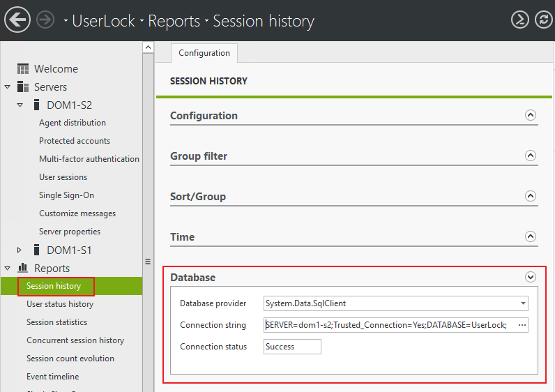Click UserLock in the breadcrumb
The width and height of the screenshot is (555, 392).
tap(103, 21)
